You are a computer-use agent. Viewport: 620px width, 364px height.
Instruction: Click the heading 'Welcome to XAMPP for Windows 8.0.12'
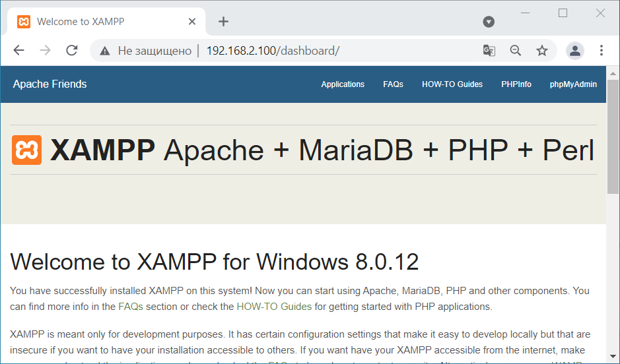pos(215,262)
